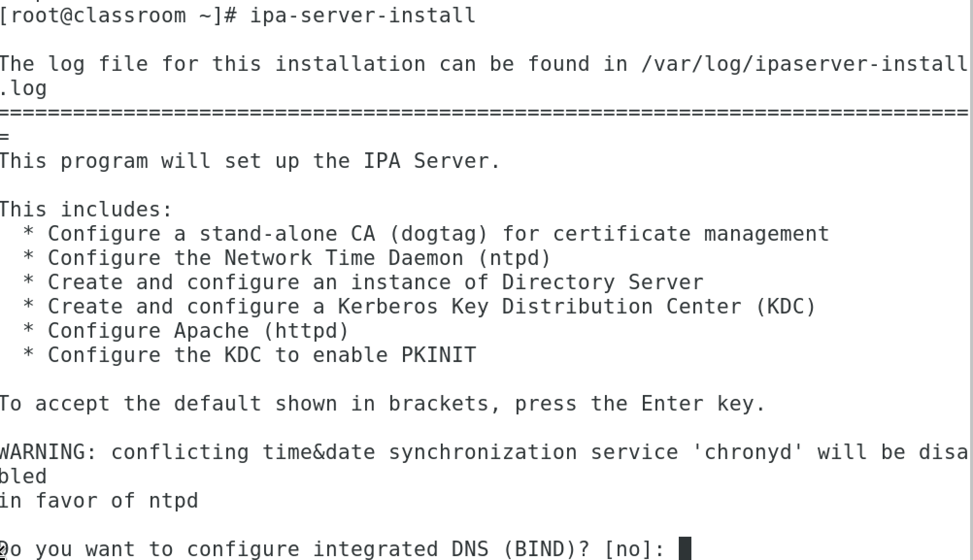
Task: Click the 'in favor of ntpd' line
Action: 99,501
